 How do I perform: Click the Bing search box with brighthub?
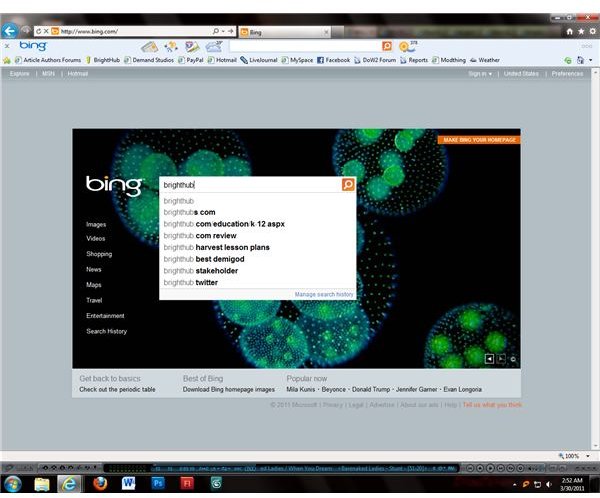[x=251, y=185]
